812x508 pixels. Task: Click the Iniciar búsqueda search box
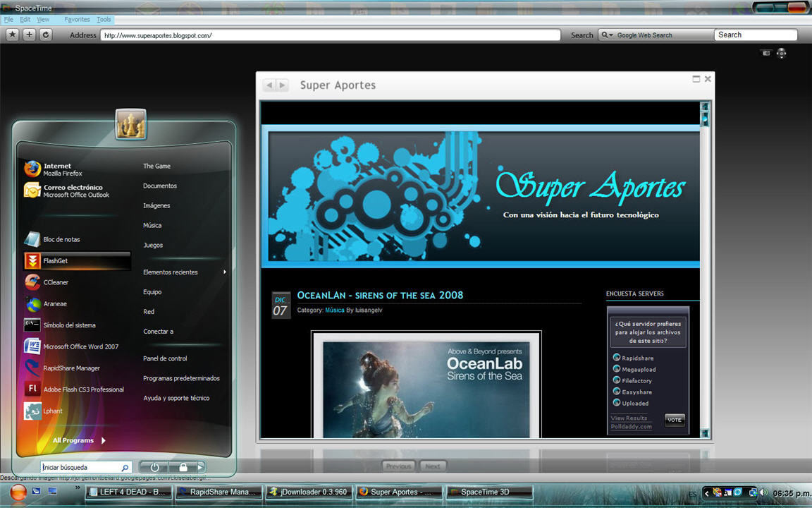pos(85,467)
